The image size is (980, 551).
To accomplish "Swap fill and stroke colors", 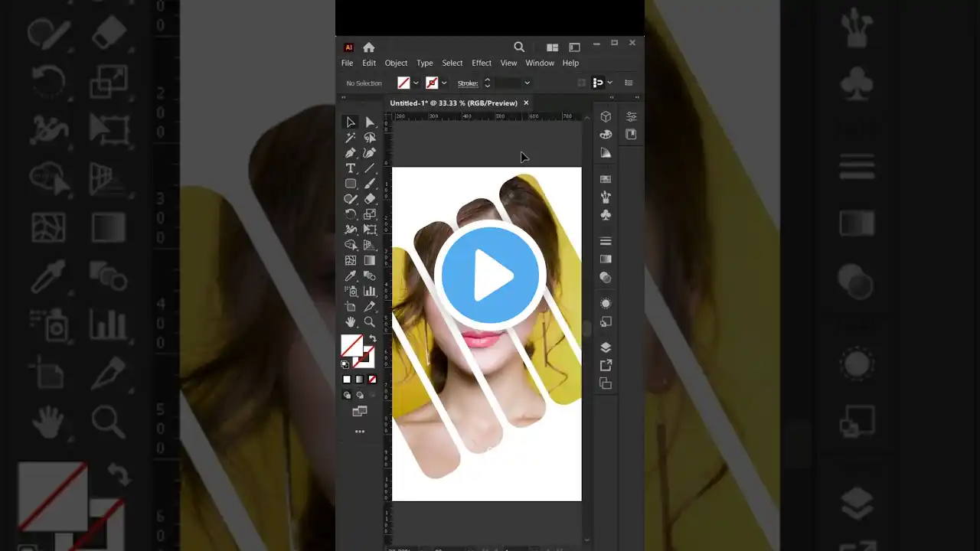I will point(373,339).
